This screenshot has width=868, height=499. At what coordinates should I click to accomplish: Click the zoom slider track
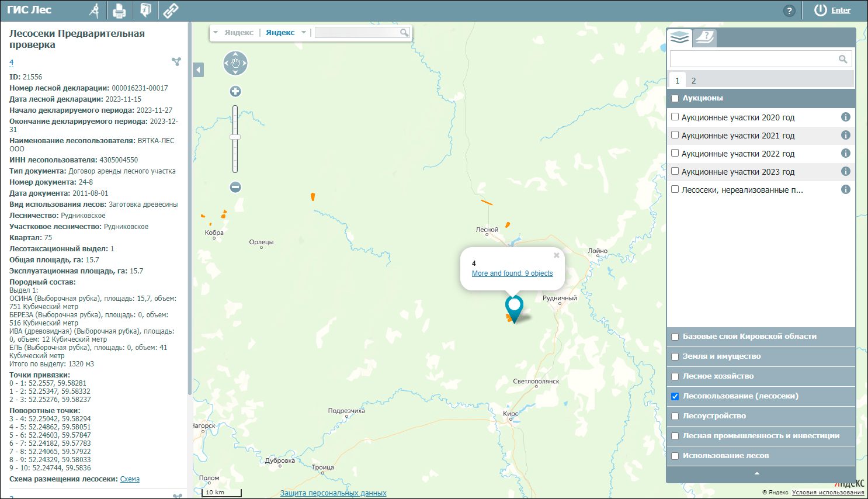[235, 139]
